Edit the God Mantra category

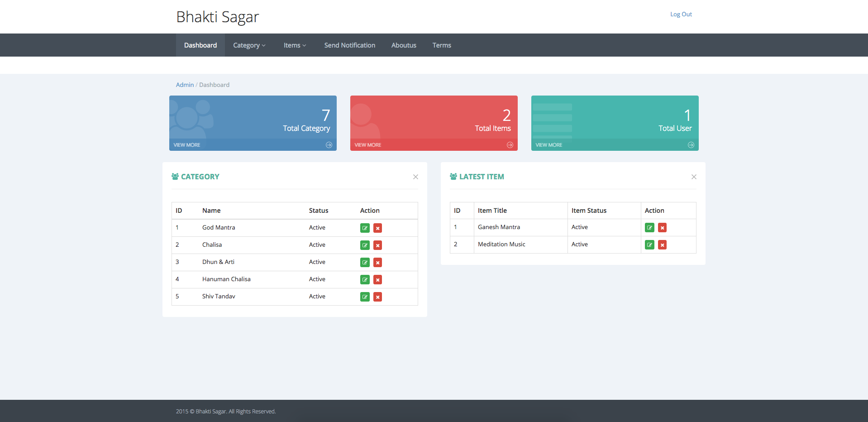tap(365, 228)
